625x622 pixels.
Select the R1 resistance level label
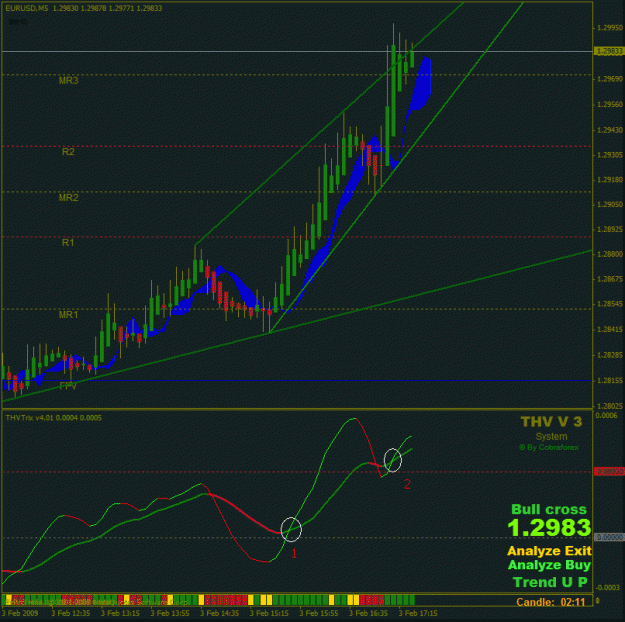(68, 242)
